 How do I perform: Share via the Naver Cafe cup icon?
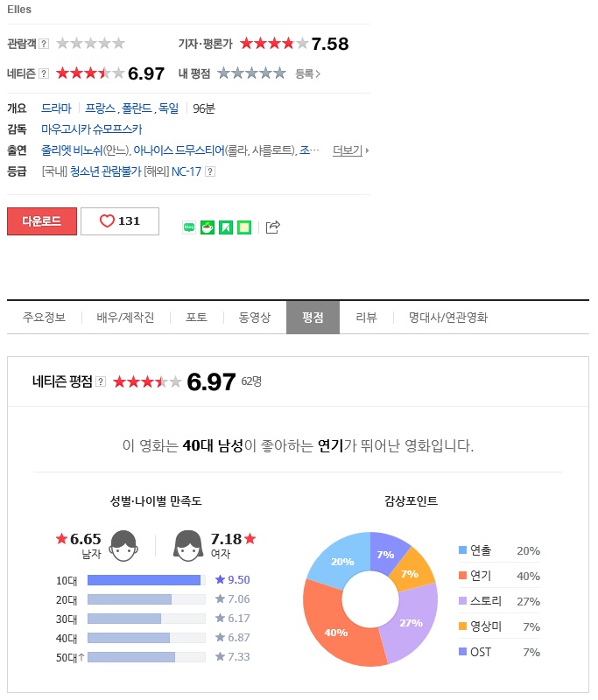pyautogui.click(x=208, y=227)
